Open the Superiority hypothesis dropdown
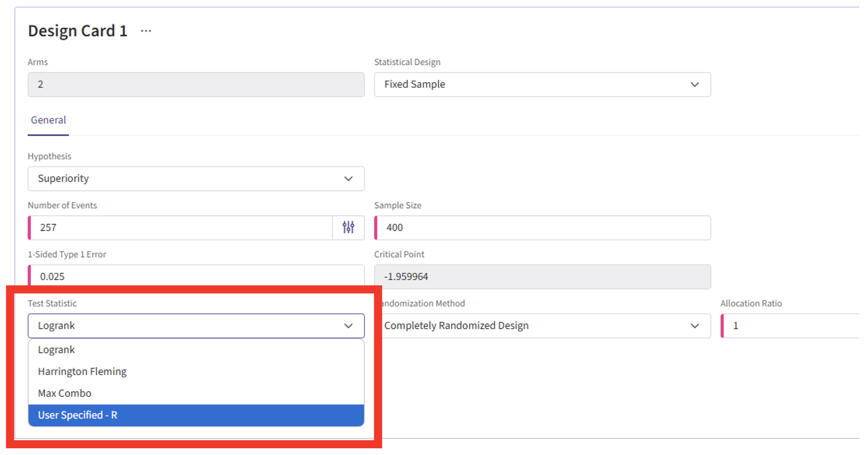 click(183, 179)
